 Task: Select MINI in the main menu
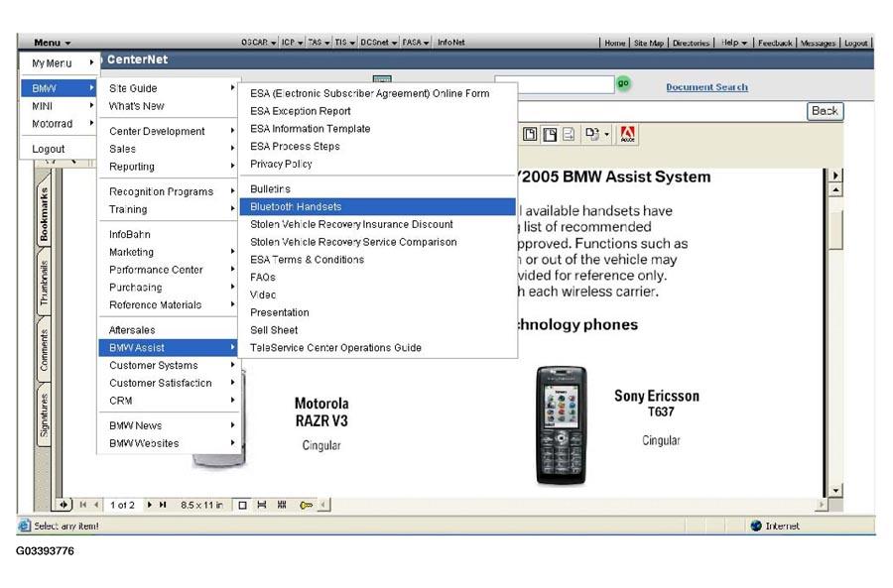(x=59, y=106)
